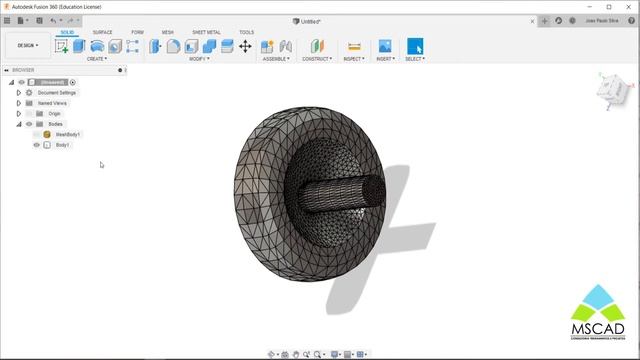This screenshot has width=640, height=360.
Task: Open the Construct dropdown menu
Action: [317, 59]
